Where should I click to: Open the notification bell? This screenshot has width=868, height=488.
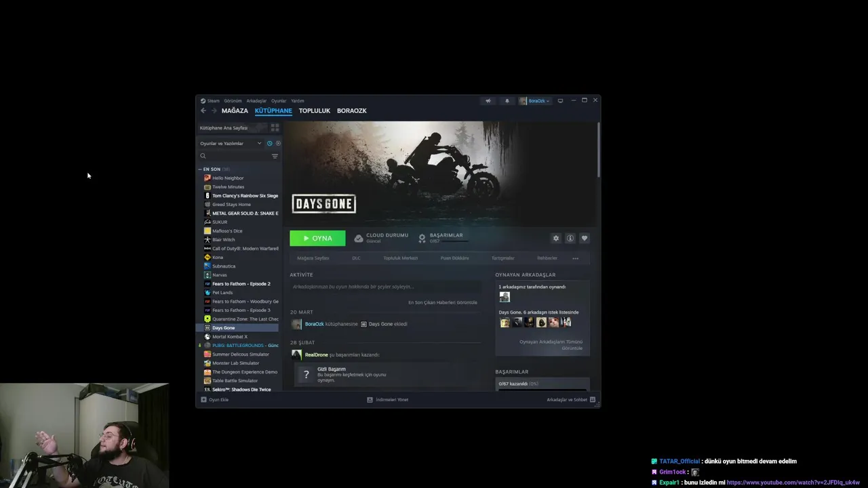[x=507, y=101]
